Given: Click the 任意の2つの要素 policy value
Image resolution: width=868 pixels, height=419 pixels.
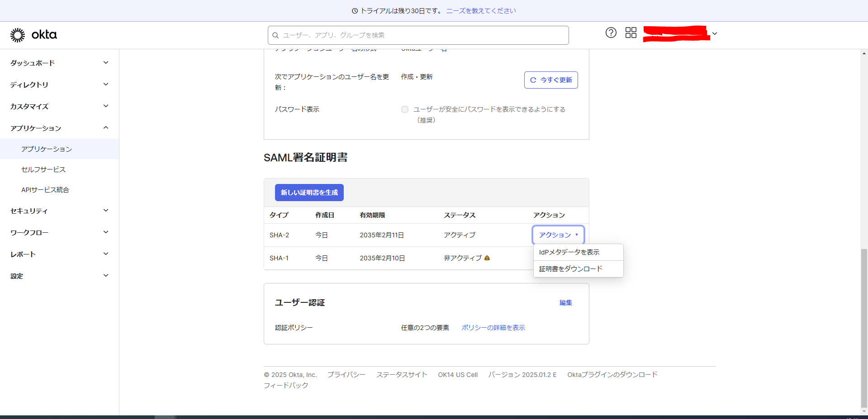Looking at the screenshot, I should pos(425,328).
